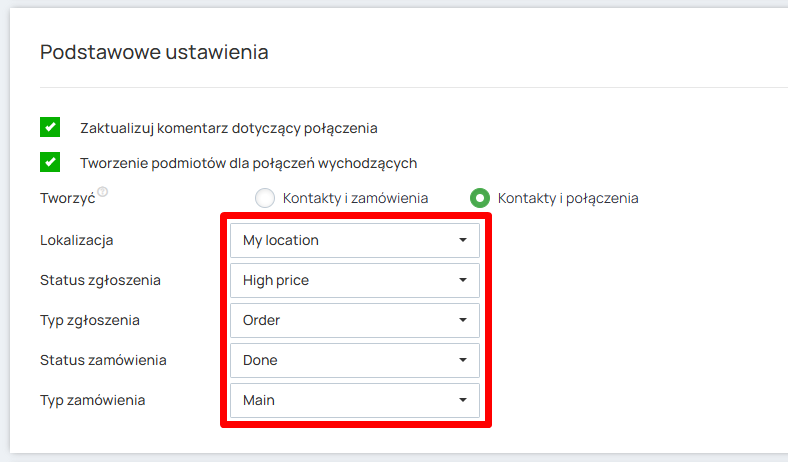Expand the Status zgłoszenia dropdown
Viewport: 788px width, 462px height.
click(x=354, y=280)
